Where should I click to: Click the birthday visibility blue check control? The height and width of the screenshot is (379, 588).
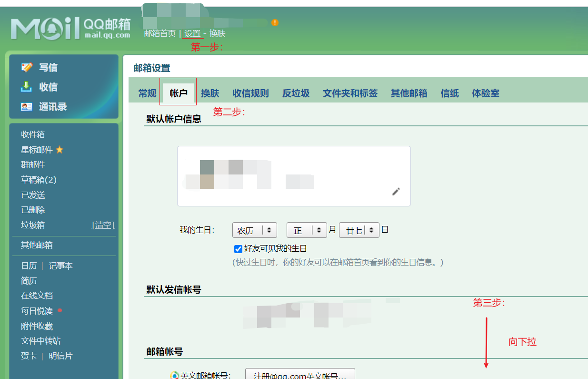tap(238, 248)
